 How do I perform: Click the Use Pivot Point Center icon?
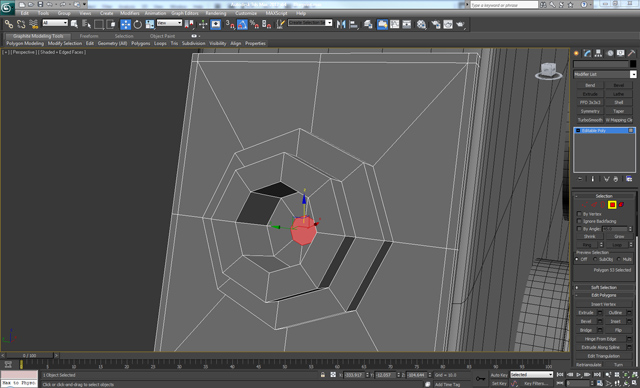pyautogui.click(x=190, y=24)
